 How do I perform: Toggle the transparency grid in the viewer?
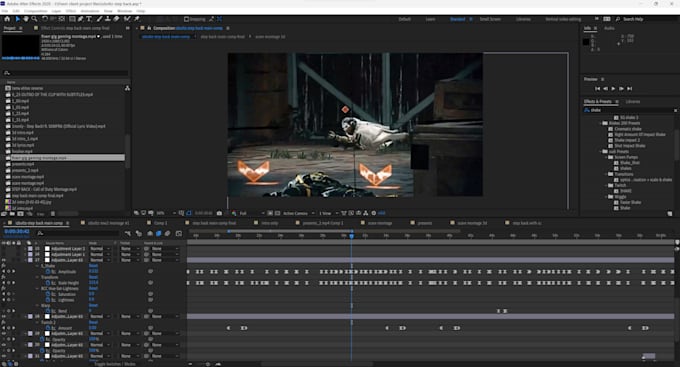tap(277, 213)
